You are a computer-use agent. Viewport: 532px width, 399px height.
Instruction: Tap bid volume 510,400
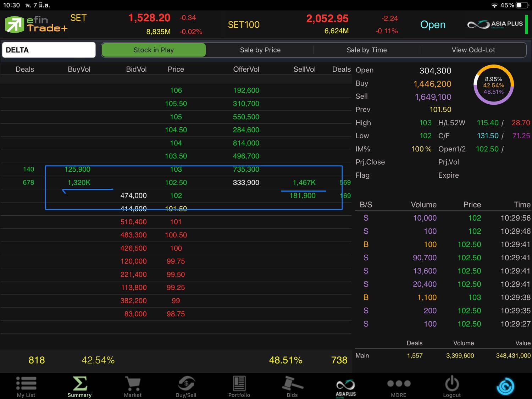point(133,222)
